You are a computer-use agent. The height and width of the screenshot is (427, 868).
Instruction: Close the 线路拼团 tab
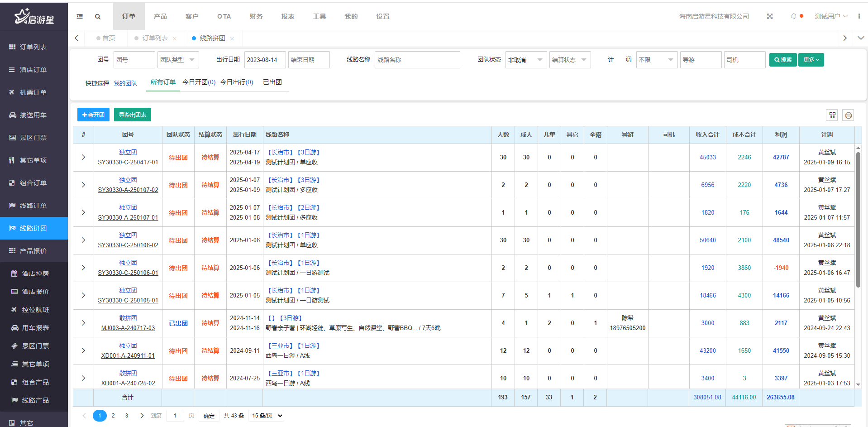pos(232,38)
